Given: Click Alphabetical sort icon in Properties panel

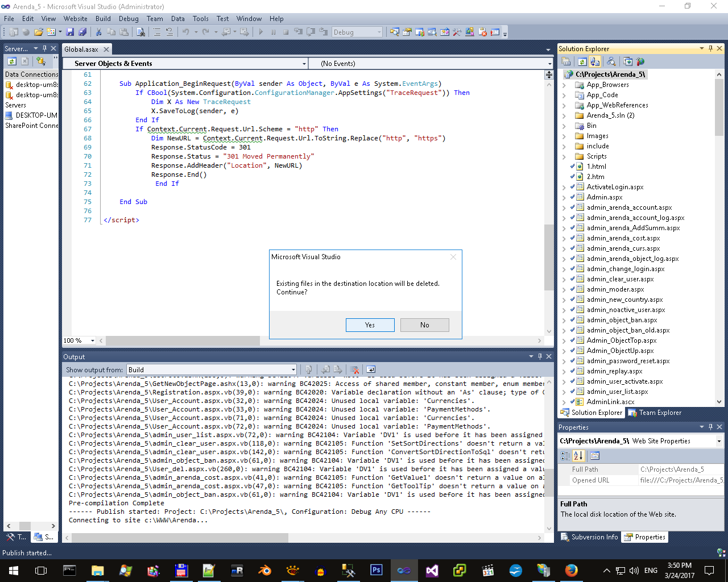Looking at the screenshot, I should click(579, 456).
